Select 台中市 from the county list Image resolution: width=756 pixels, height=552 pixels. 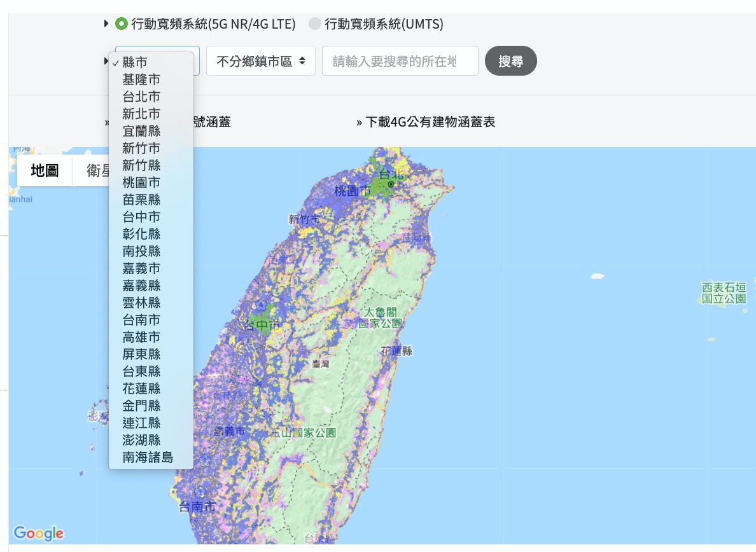click(x=151, y=217)
